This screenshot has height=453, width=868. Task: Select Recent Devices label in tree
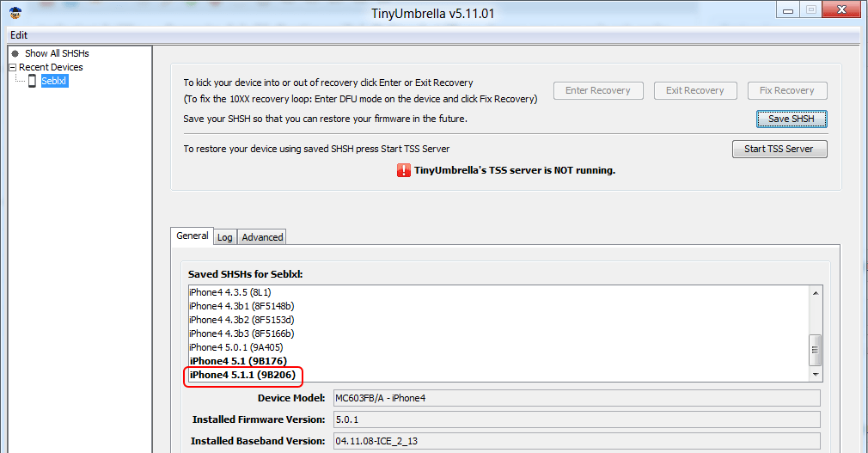click(51, 68)
